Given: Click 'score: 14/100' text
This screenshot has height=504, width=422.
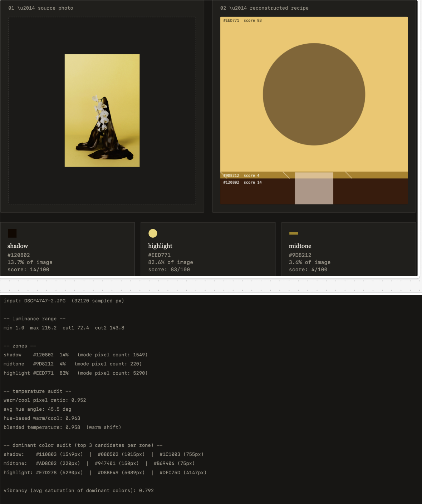Looking at the screenshot, I should 28,270.
